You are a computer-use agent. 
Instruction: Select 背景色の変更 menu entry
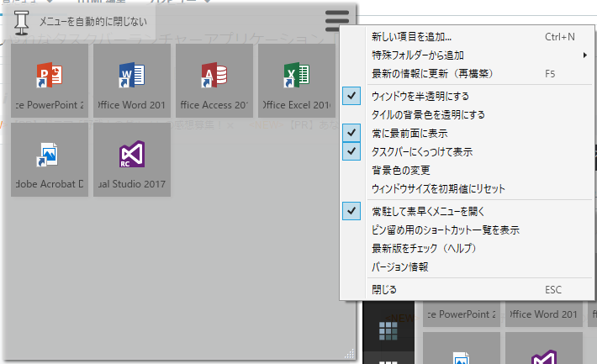click(x=468, y=170)
